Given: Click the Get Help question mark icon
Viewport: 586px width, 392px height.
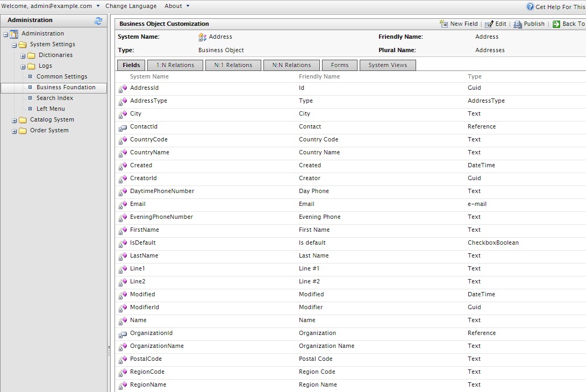Looking at the screenshot, I should pos(530,7).
